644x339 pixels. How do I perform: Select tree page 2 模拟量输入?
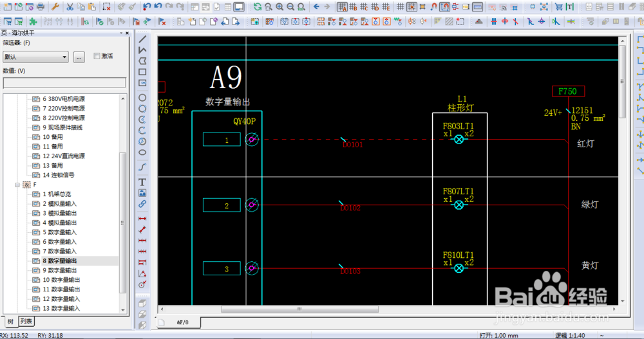pos(60,203)
